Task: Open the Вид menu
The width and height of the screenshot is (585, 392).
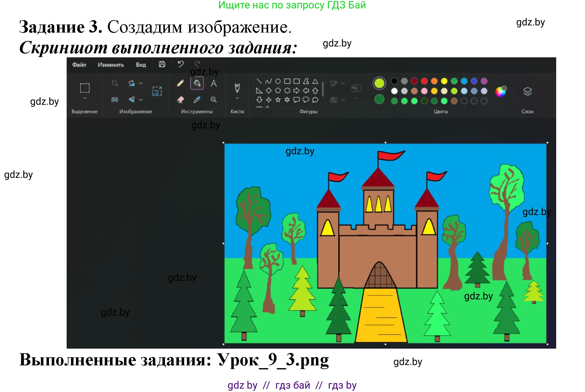Action: tap(141, 65)
